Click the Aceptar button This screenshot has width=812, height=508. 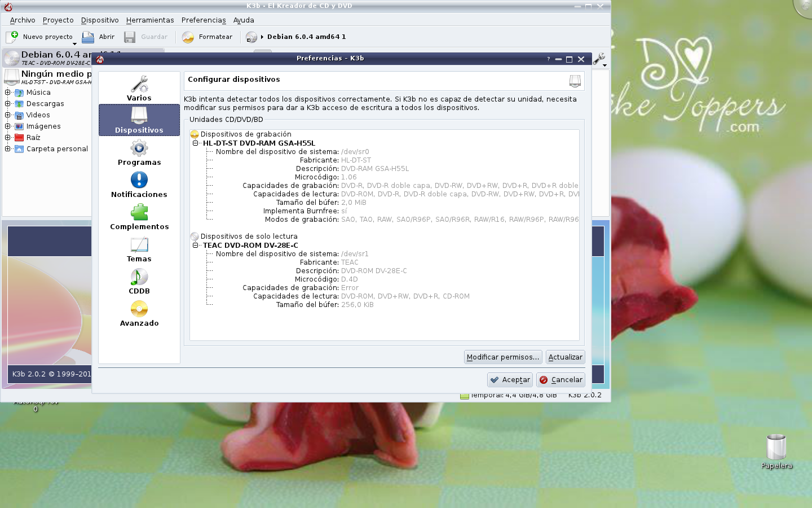coord(510,380)
